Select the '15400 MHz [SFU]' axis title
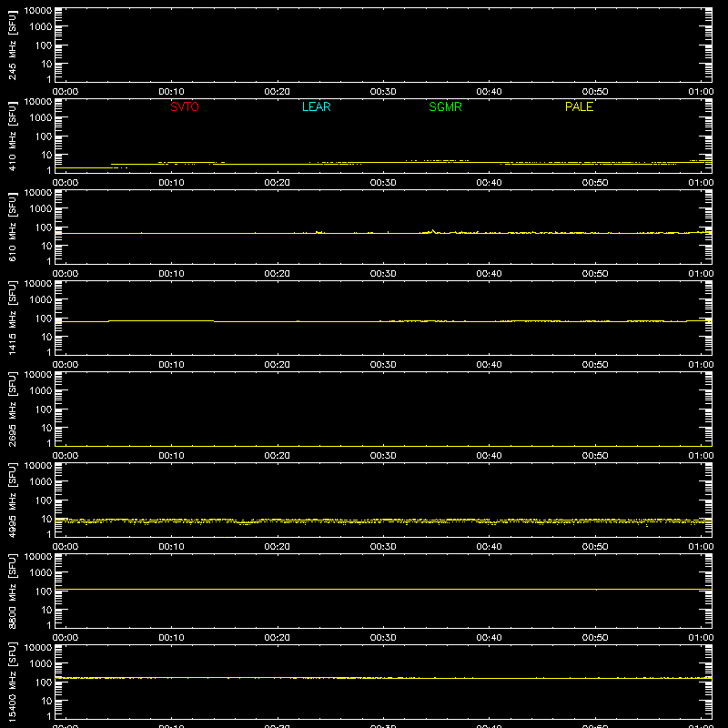 12,682
